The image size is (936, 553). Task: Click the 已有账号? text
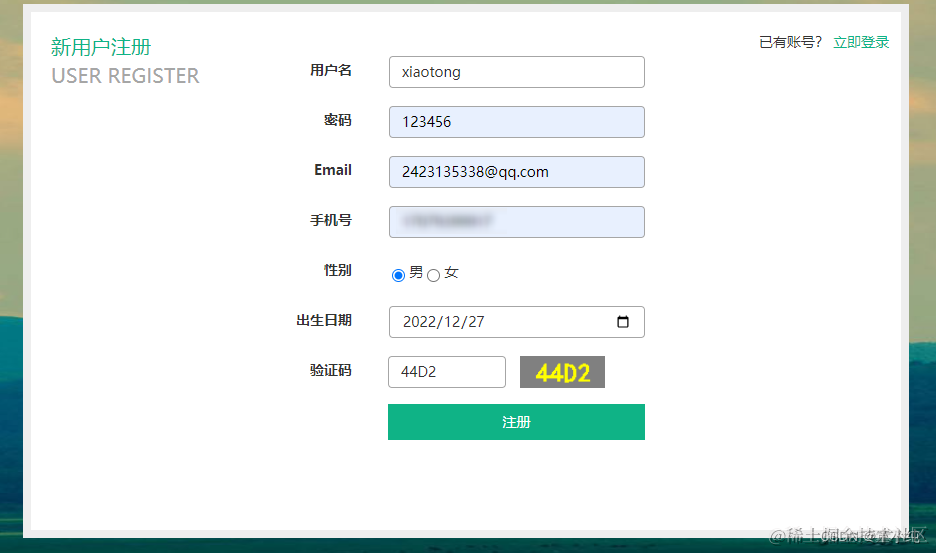coord(790,42)
